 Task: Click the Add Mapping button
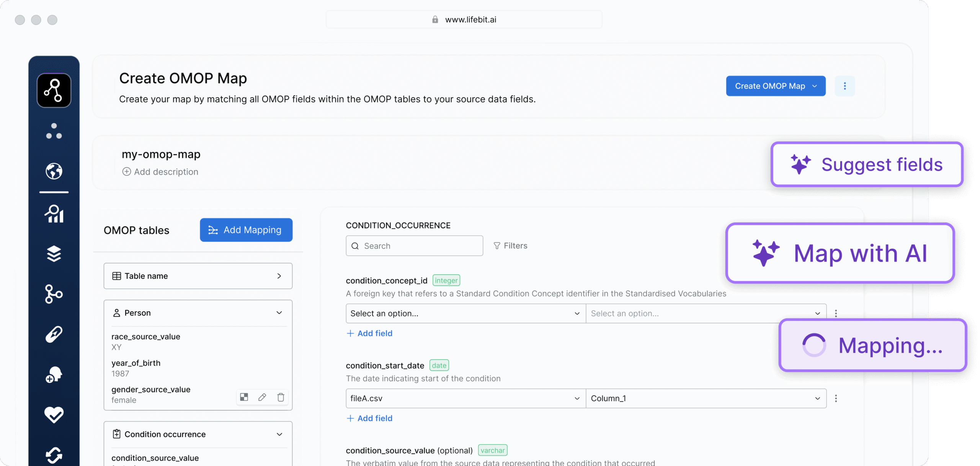[x=246, y=230]
